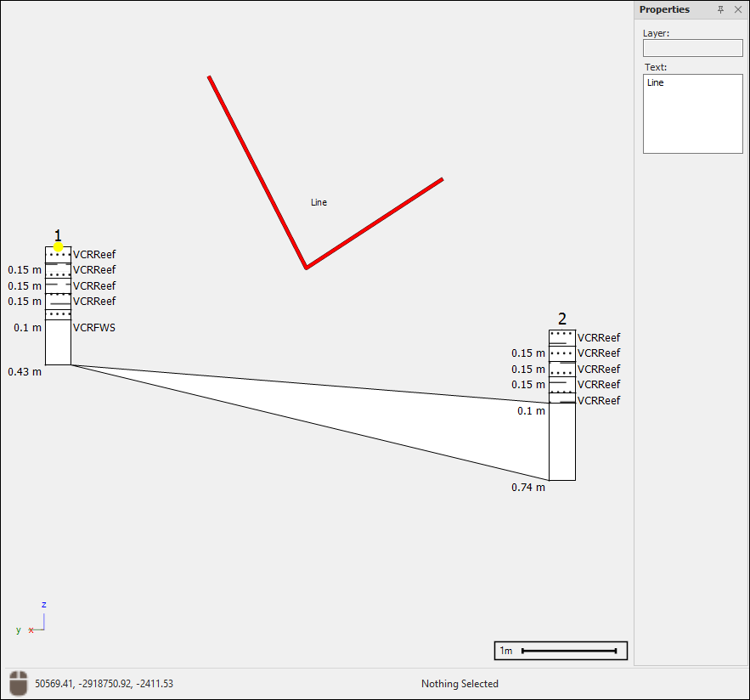Click the "Nothing Selected" status text
750x700 pixels.
click(x=460, y=683)
